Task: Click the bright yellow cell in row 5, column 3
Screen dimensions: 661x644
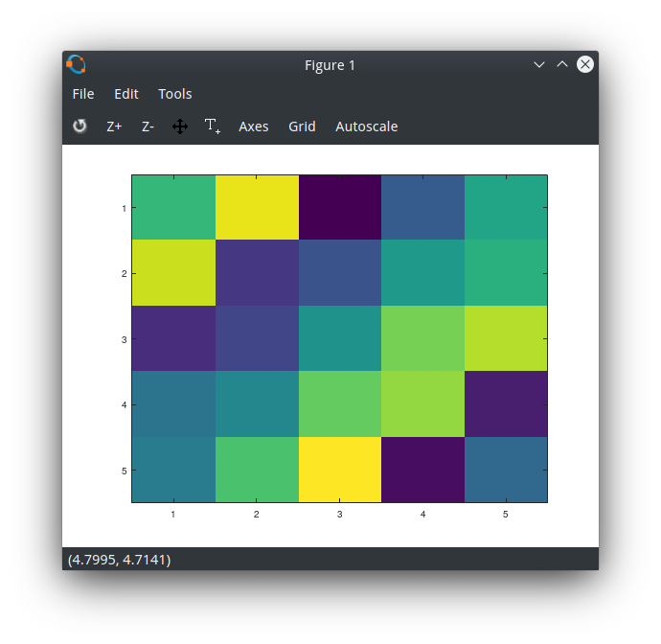Action: click(x=339, y=470)
